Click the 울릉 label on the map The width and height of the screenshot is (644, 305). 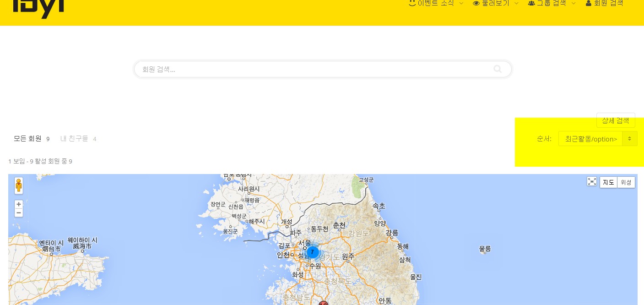[x=485, y=249]
